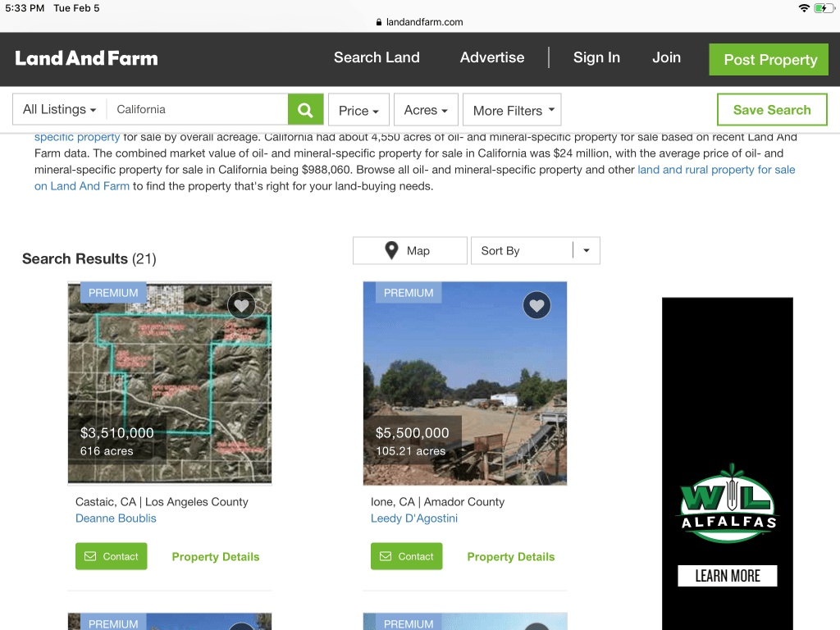Click the Land And Farm logo
Screen dimensions: 840x630
(86, 58)
